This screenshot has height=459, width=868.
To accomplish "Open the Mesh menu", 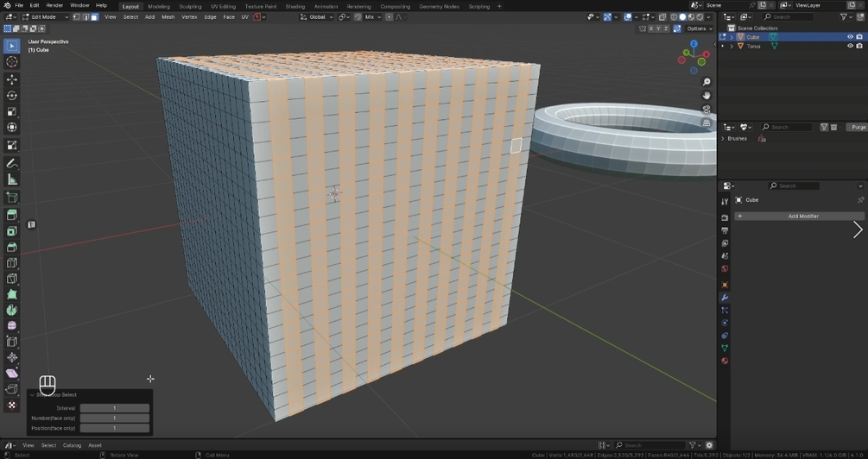I will pos(168,17).
